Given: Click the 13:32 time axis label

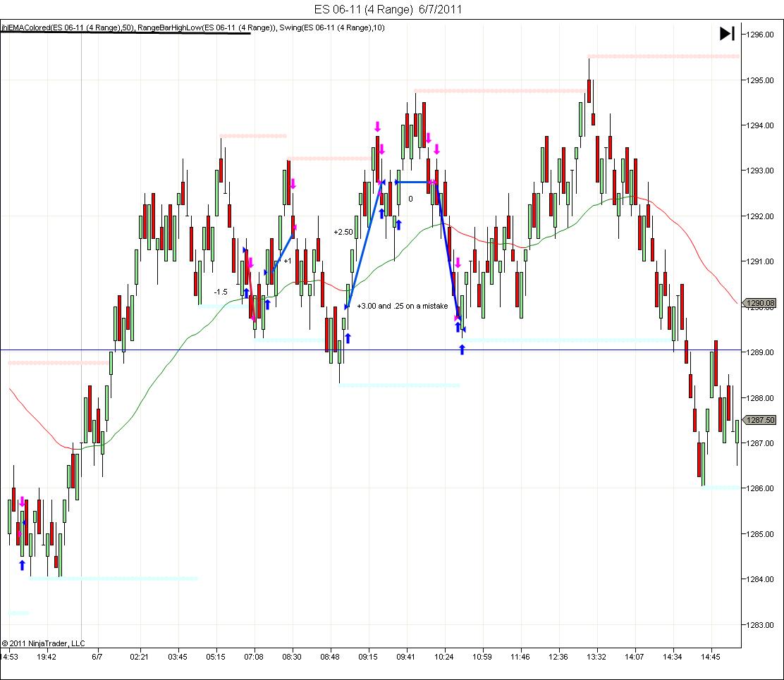Looking at the screenshot, I should [596, 657].
